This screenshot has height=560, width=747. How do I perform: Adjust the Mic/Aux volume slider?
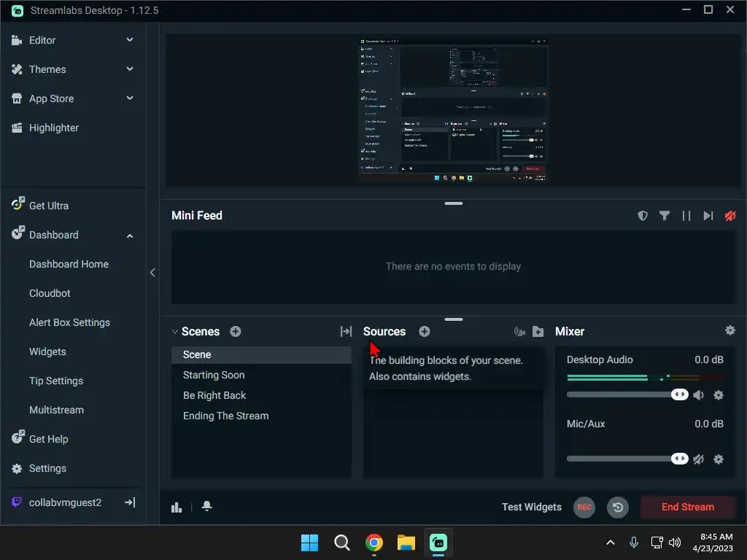(x=627, y=459)
